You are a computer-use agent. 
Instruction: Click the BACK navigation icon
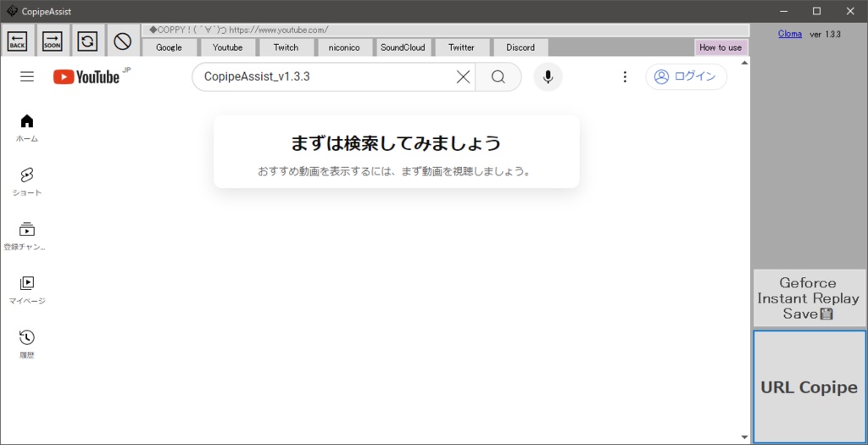[x=17, y=40]
